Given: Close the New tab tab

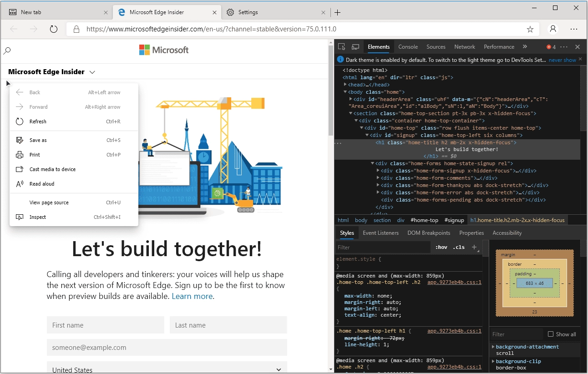Looking at the screenshot, I should coord(106,12).
